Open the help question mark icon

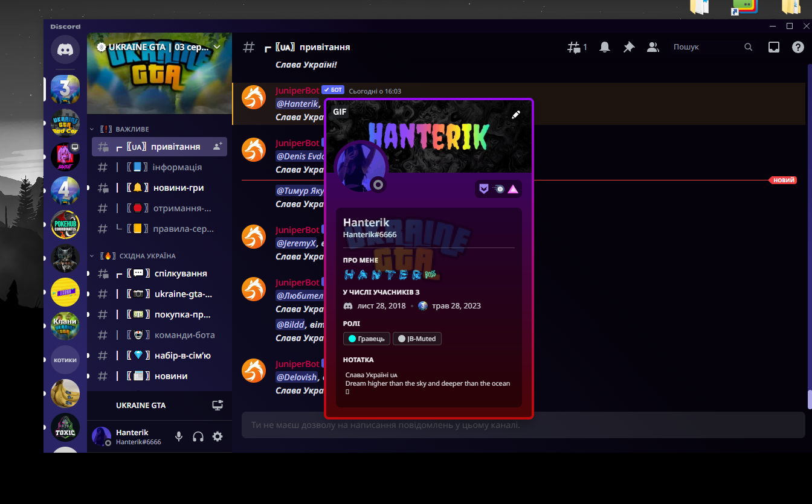798,47
